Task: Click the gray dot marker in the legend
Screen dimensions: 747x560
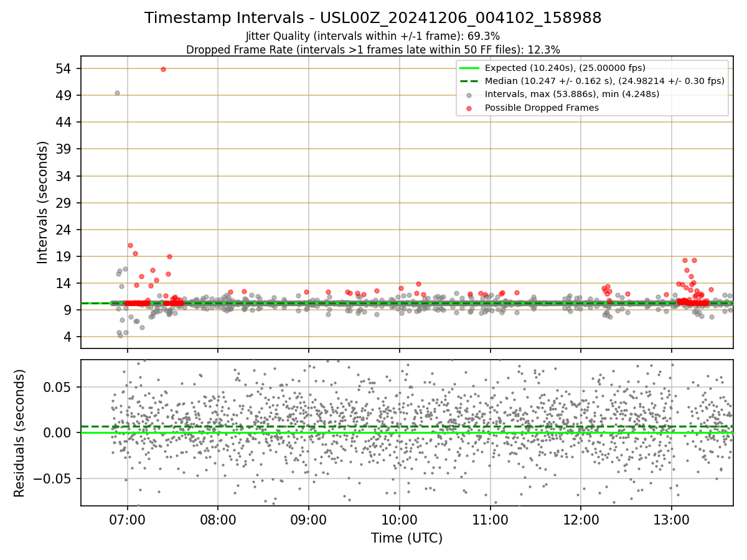Action: (469, 95)
